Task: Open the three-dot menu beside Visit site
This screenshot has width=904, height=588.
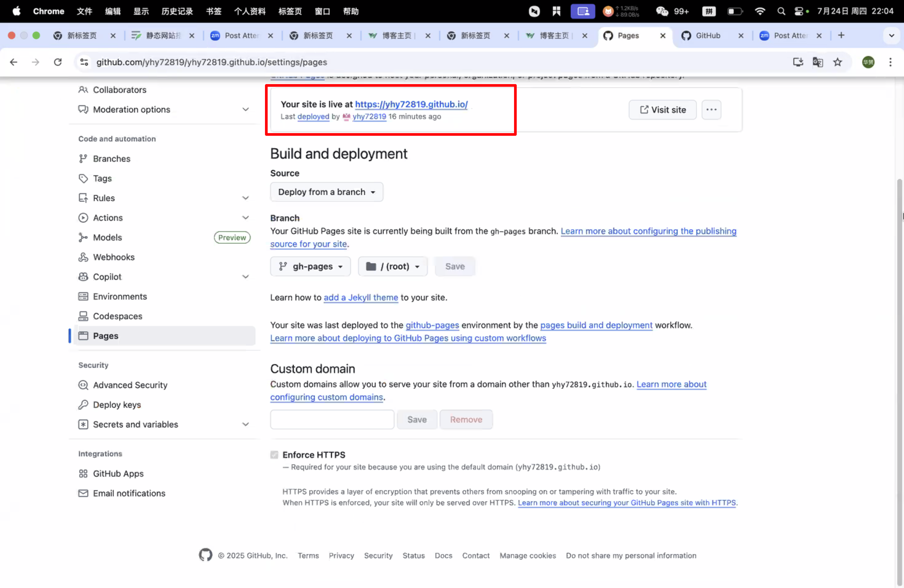Action: [x=711, y=110]
